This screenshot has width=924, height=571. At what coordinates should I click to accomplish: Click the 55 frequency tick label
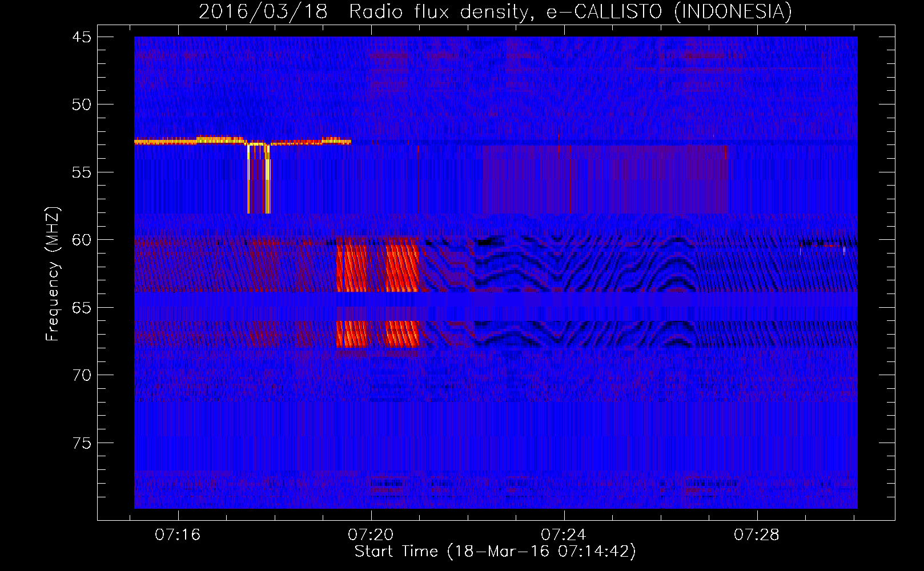click(x=82, y=172)
